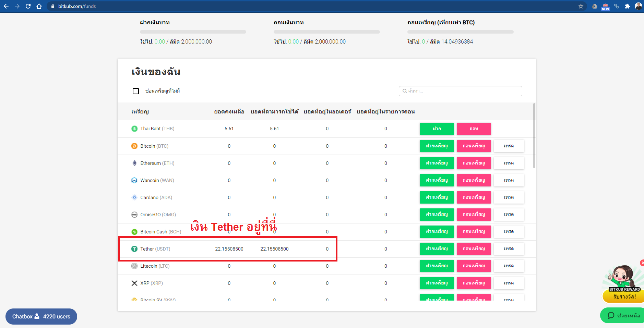Viewport: 644px width, 328px height.
Task: Click the address bar URL bitkub.com/funds
Action: pos(77,6)
